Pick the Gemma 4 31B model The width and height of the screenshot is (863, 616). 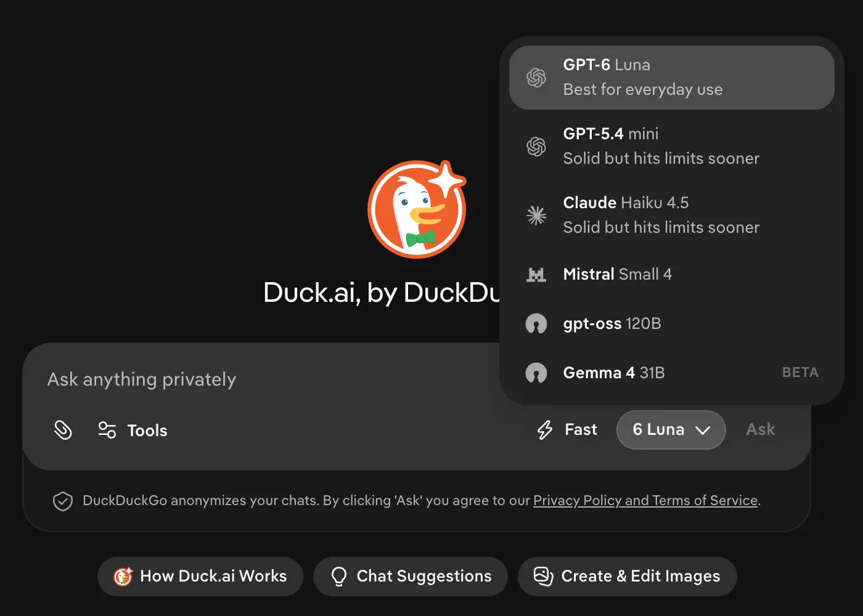pos(672,373)
